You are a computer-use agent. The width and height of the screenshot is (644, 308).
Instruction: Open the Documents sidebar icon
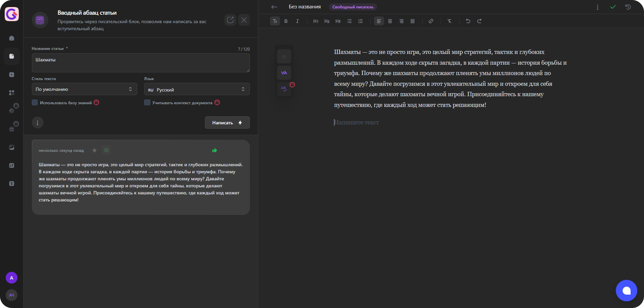(12, 56)
